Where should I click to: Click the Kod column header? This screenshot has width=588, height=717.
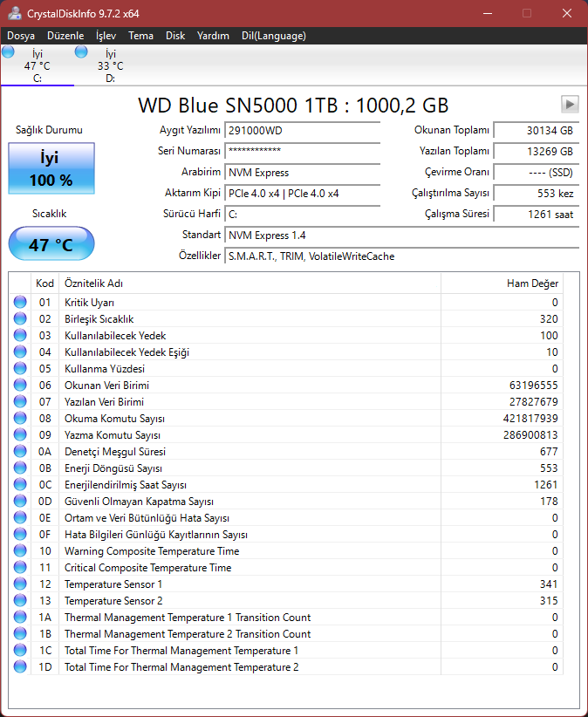click(x=44, y=283)
